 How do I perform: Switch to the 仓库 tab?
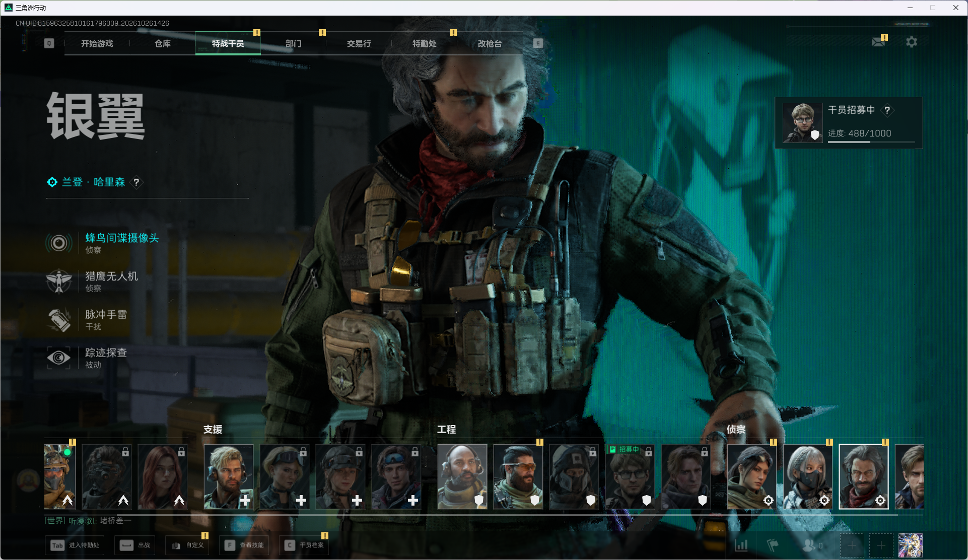coord(163,44)
